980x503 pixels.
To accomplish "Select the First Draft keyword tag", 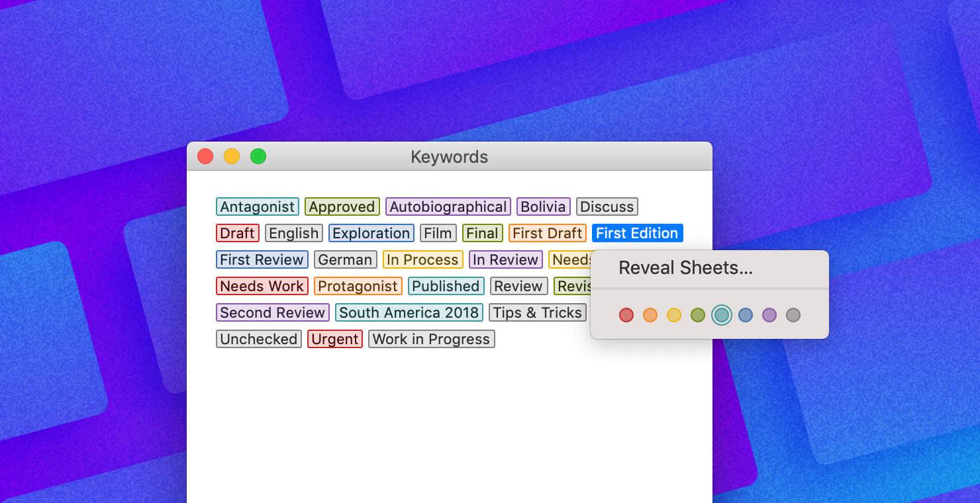I will (x=548, y=233).
